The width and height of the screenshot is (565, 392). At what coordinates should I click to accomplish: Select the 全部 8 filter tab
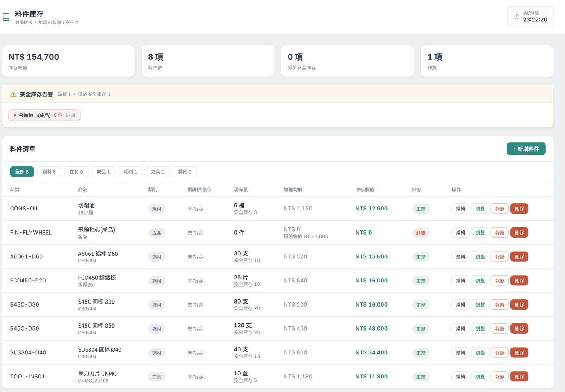[x=22, y=172]
